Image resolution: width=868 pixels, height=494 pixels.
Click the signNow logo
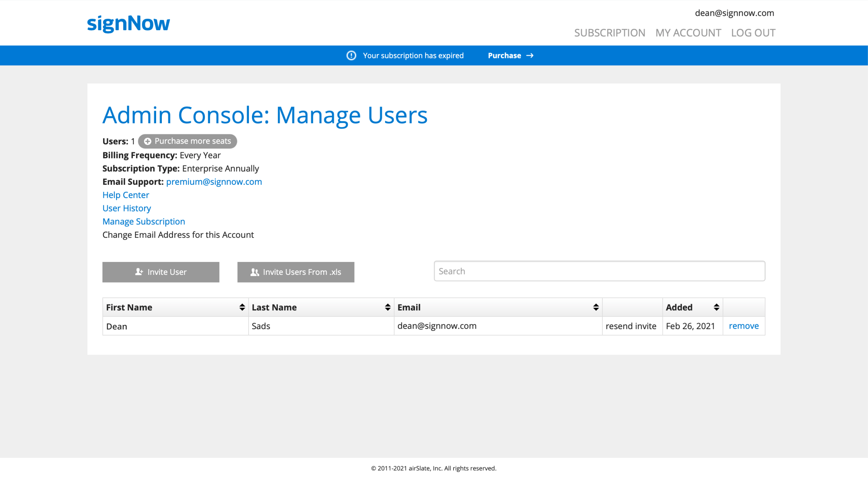click(128, 24)
